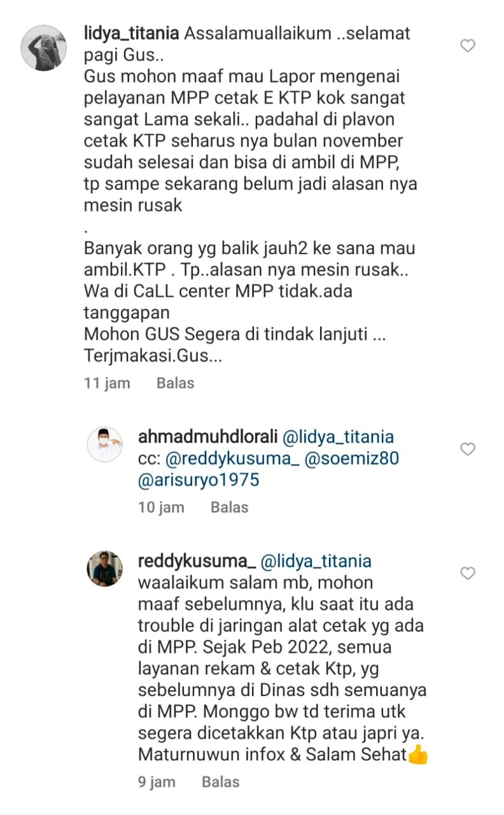
Task: Open lidya_titania's profile picture
Action: click(44, 48)
